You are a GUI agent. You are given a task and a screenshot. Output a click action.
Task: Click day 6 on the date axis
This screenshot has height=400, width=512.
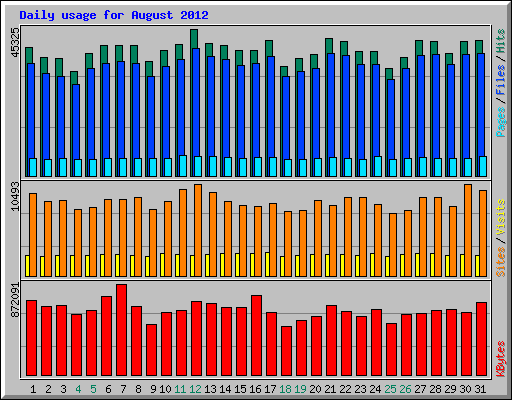tap(108, 389)
